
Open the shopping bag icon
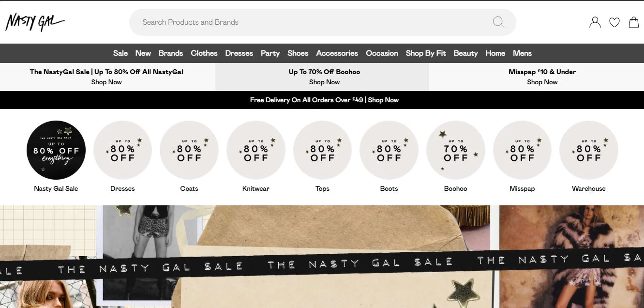pyautogui.click(x=633, y=22)
